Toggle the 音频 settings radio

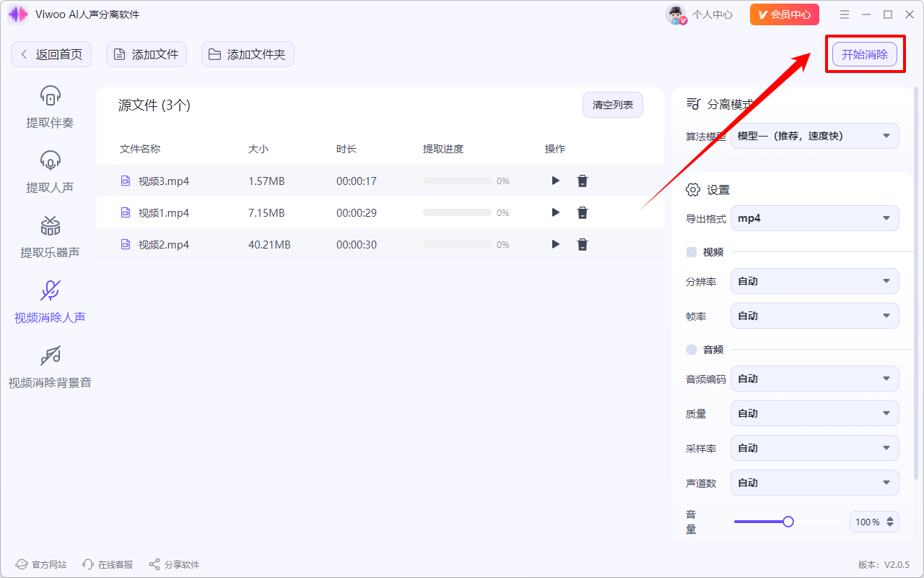click(692, 350)
